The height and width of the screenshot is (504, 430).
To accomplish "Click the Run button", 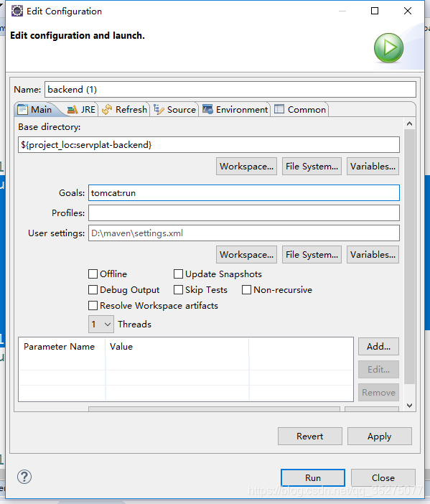I will coord(313,477).
